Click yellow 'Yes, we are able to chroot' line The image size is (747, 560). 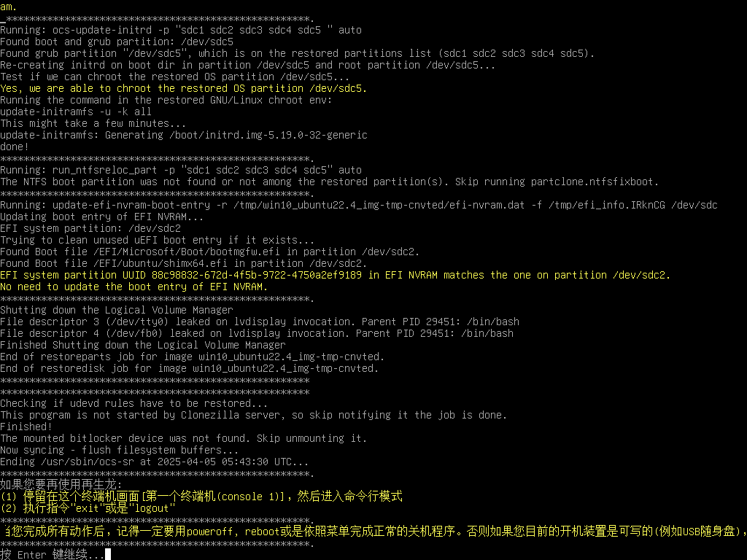(183, 88)
